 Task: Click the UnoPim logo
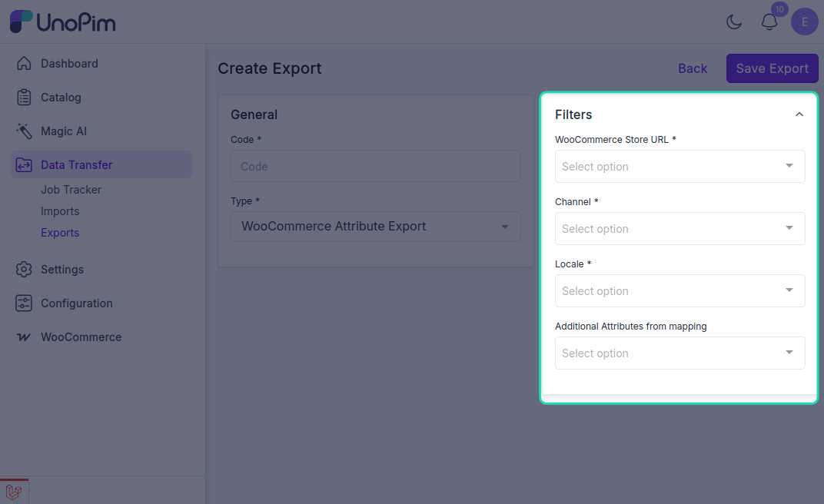click(62, 22)
